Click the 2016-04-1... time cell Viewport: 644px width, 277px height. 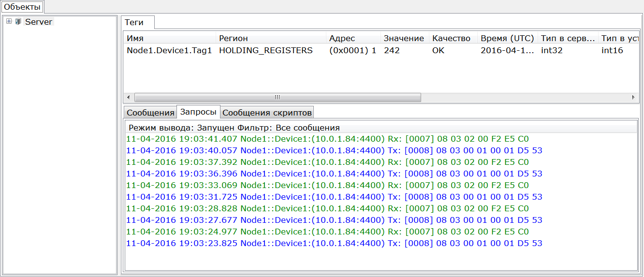pos(508,50)
